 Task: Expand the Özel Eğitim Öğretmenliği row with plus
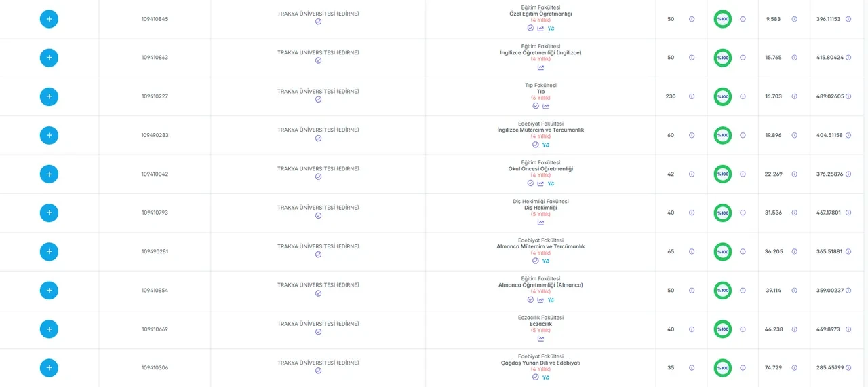49,19
